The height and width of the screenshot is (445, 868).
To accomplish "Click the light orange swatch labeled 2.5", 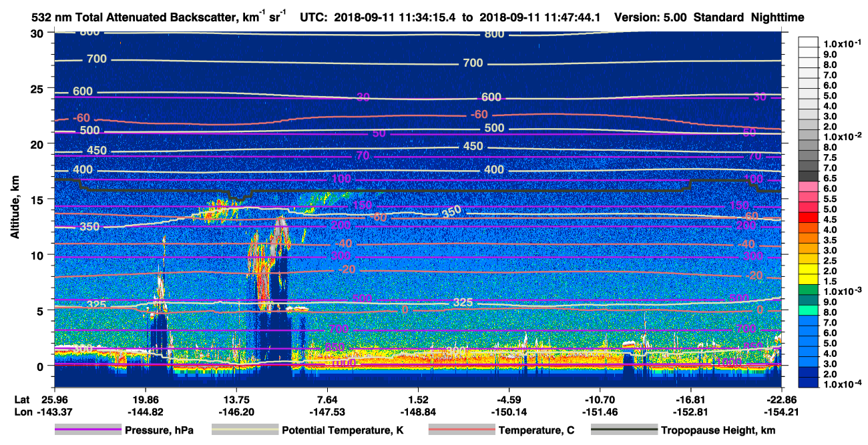I will 808,260.
